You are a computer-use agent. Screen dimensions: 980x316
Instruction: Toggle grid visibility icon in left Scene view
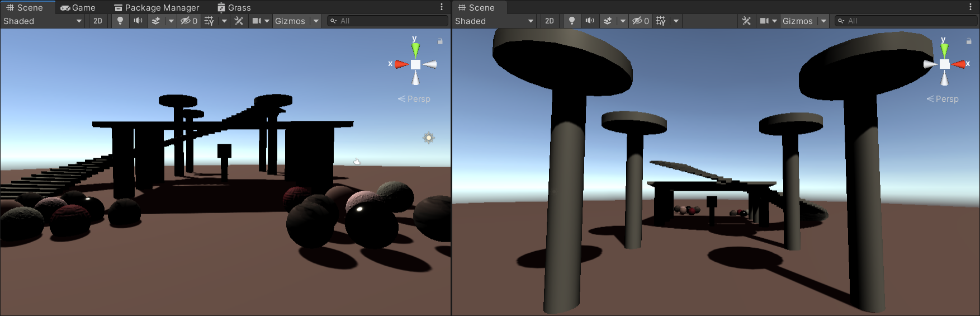click(x=209, y=21)
